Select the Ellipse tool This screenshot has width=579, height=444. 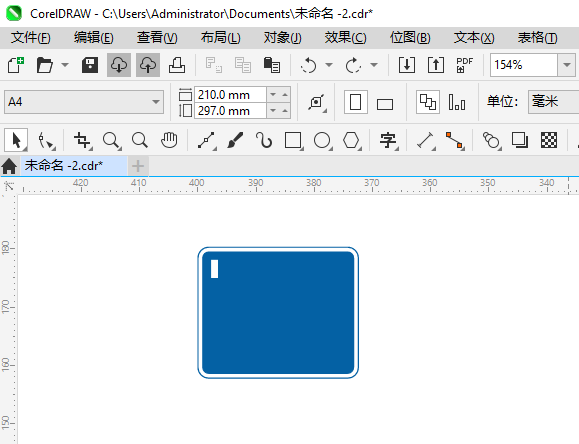(x=322, y=141)
